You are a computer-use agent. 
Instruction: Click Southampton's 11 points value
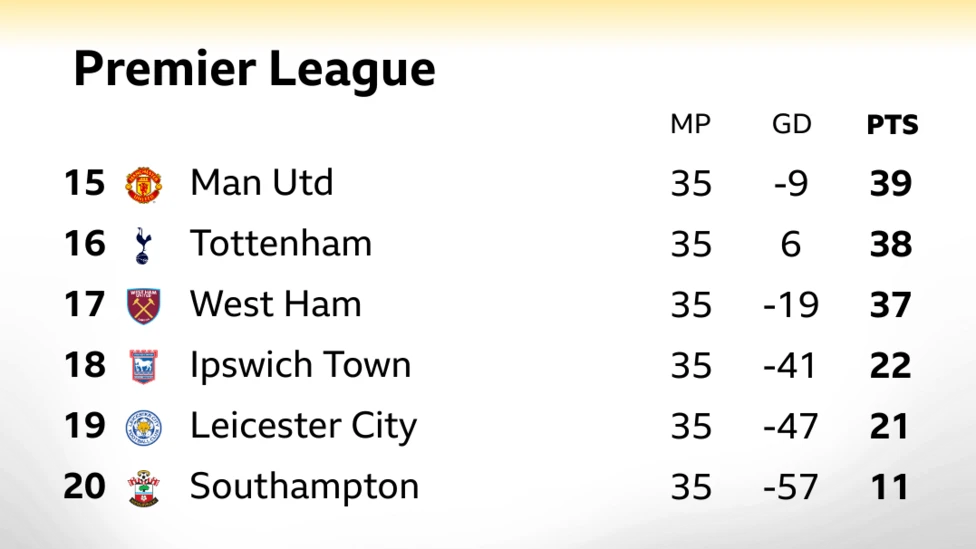(x=889, y=487)
